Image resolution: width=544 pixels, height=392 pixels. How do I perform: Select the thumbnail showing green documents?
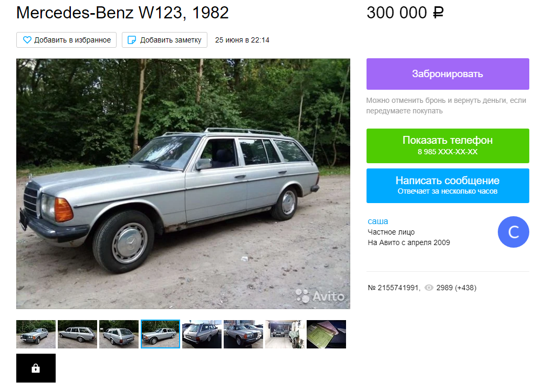(326, 334)
